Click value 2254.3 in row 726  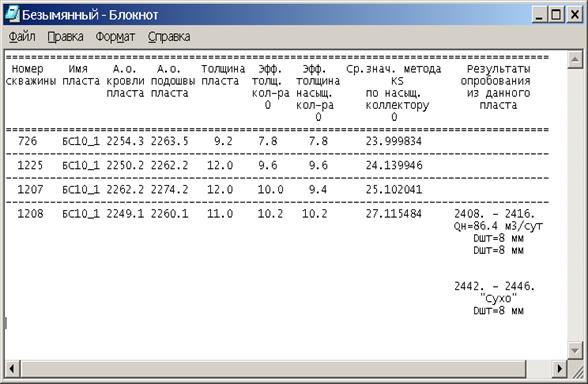pyautogui.click(x=125, y=141)
